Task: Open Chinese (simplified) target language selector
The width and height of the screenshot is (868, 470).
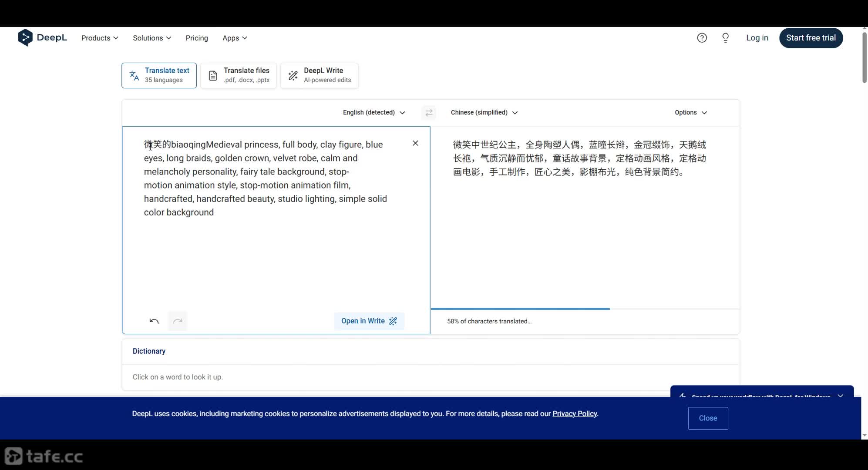Action: pos(484,112)
